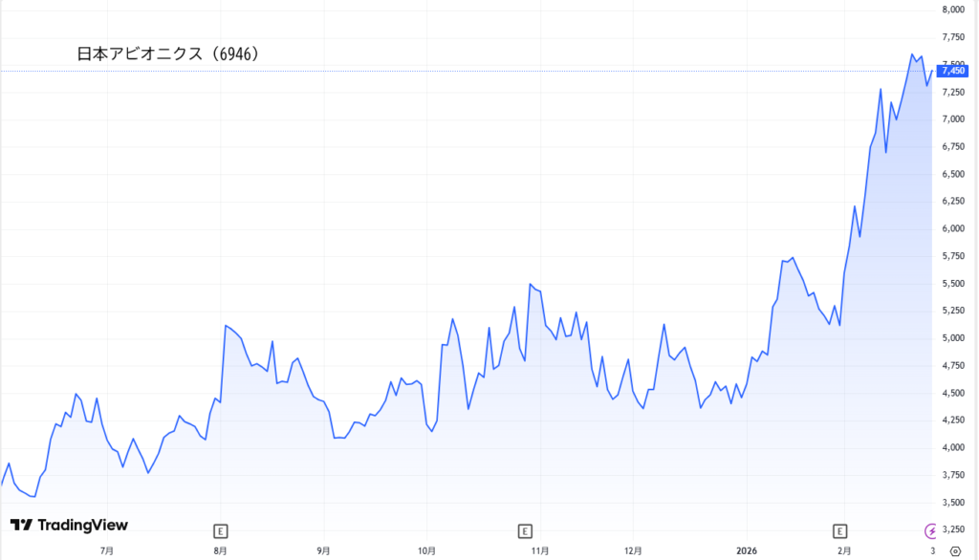
Task: Click the 5,000 price scale label
Action: (953, 338)
